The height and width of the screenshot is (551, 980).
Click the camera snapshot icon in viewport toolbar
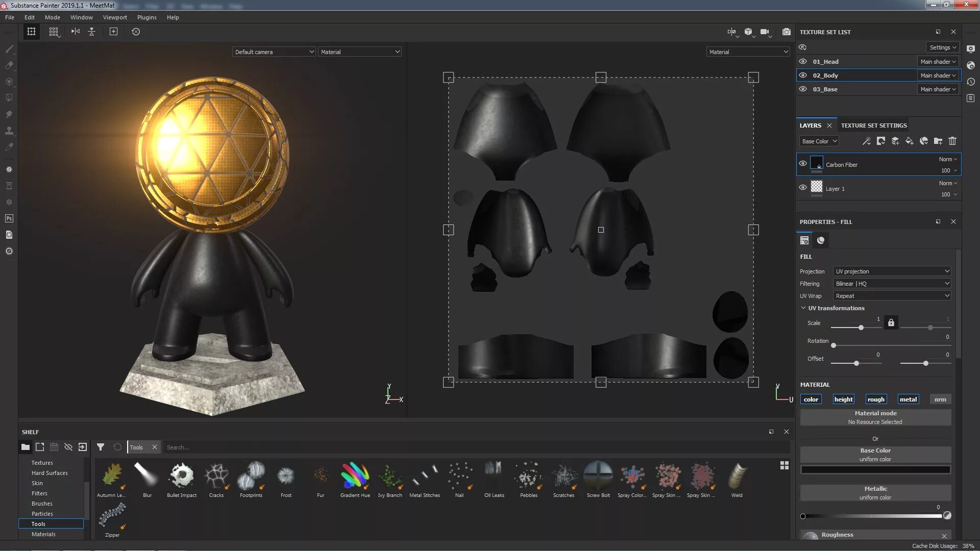point(787,32)
